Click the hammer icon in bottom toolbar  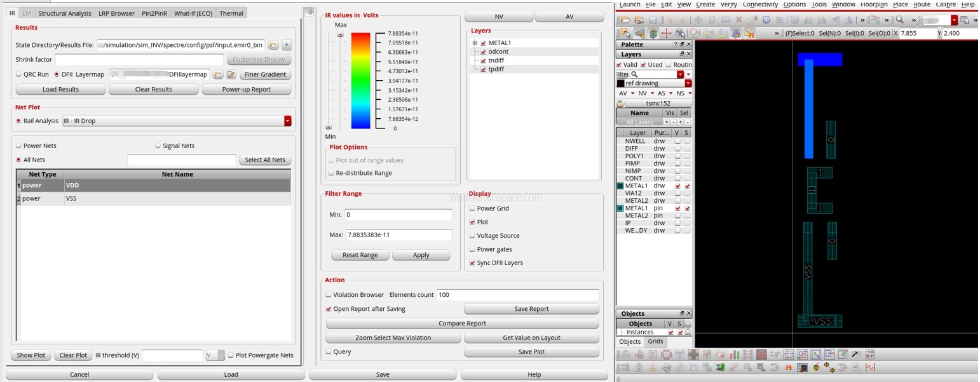(855, 354)
